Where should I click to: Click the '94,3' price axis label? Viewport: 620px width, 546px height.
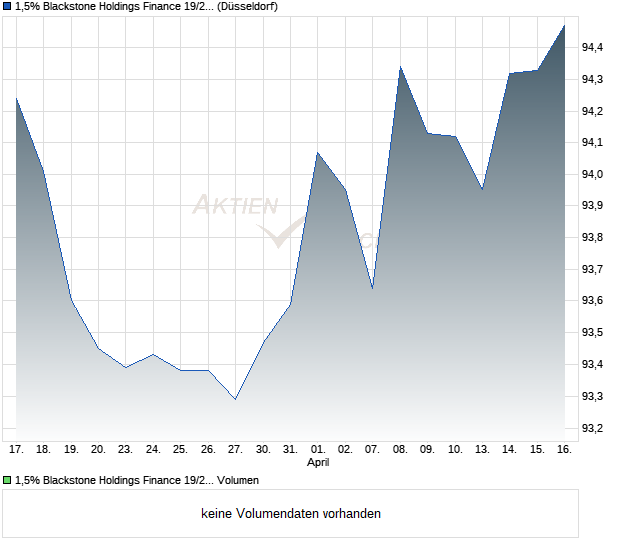click(592, 79)
